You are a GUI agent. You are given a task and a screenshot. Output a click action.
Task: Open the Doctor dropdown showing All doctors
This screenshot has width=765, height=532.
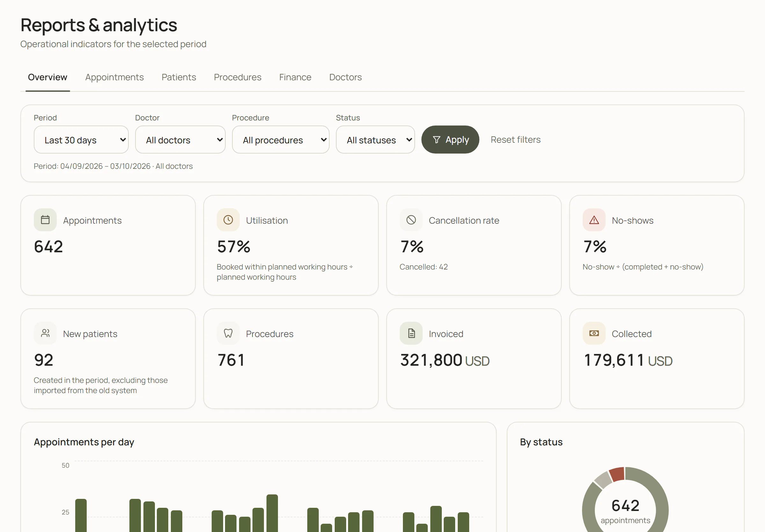click(180, 140)
